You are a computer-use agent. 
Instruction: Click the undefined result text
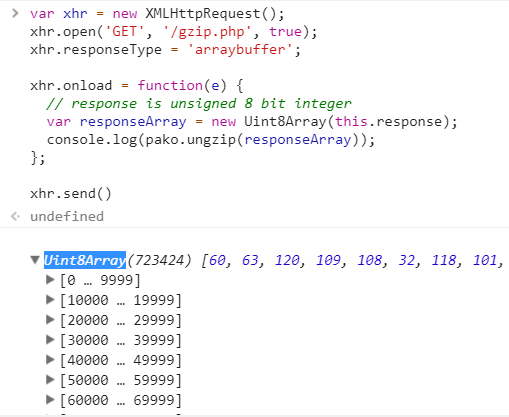coord(67,216)
